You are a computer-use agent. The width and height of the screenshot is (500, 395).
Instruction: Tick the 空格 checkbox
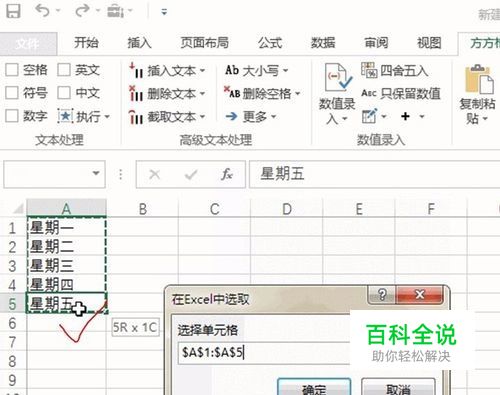[12, 70]
